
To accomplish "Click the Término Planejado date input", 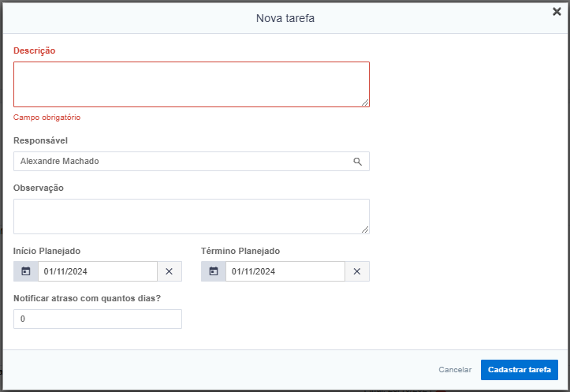I will click(x=285, y=271).
